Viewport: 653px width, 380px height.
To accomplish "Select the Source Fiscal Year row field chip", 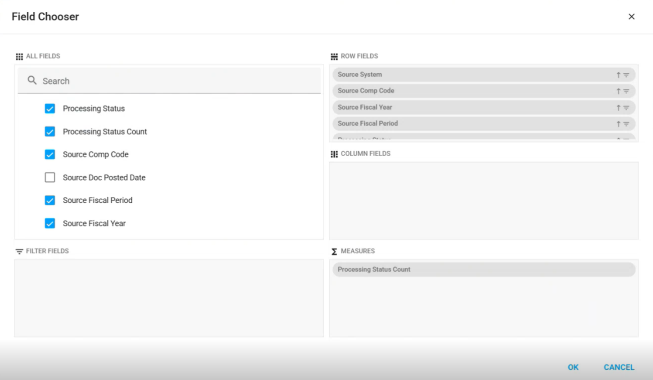I will coord(484,107).
